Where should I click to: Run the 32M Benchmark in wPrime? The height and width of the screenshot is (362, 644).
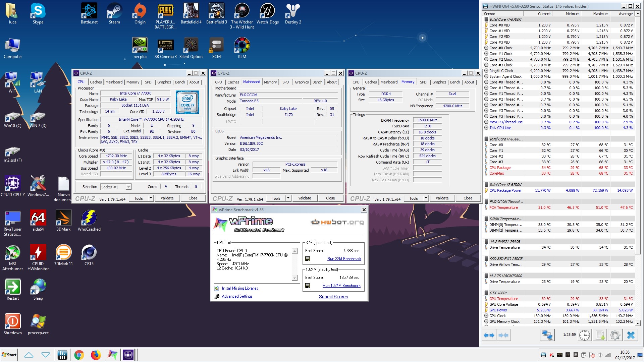pyautogui.click(x=344, y=259)
